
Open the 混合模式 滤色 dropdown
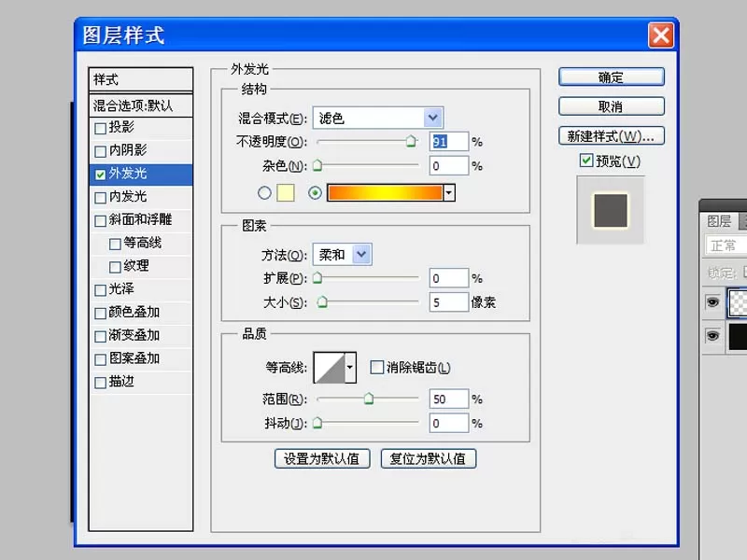pyautogui.click(x=378, y=118)
